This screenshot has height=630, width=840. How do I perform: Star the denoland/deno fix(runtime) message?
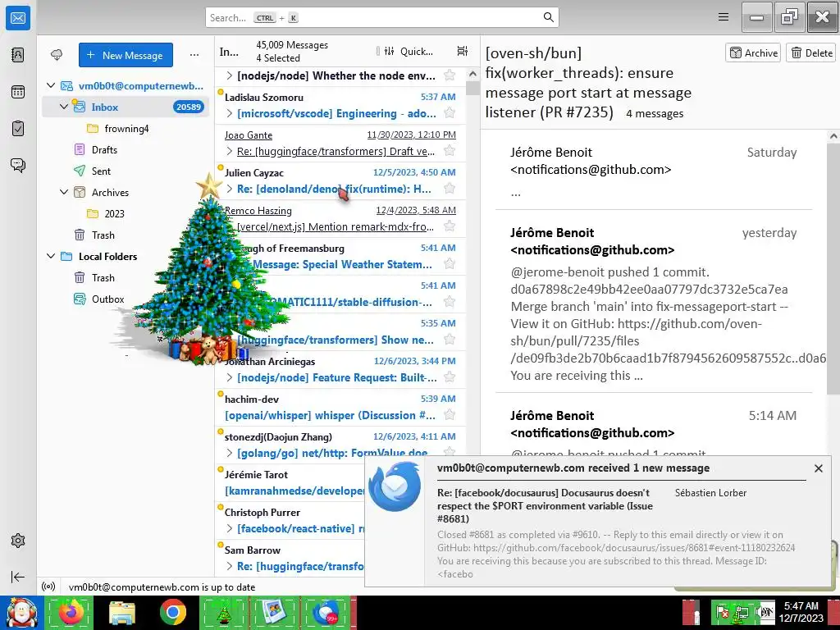tap(450, 189)
